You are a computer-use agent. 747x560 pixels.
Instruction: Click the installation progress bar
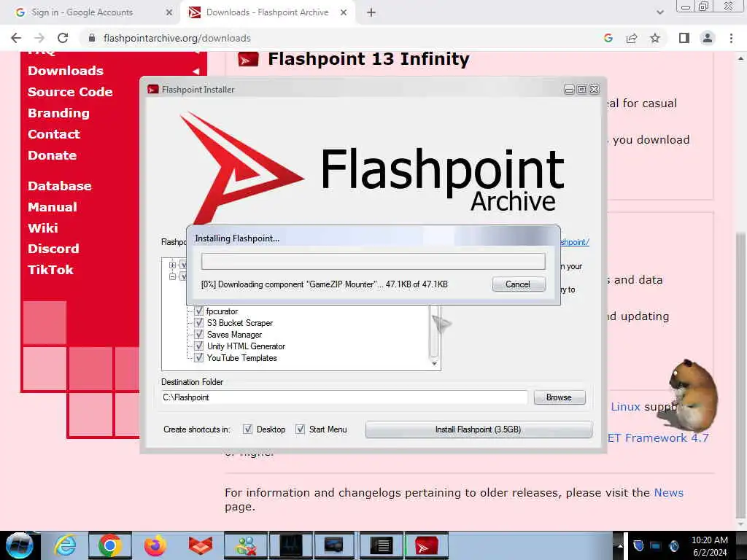373,262
